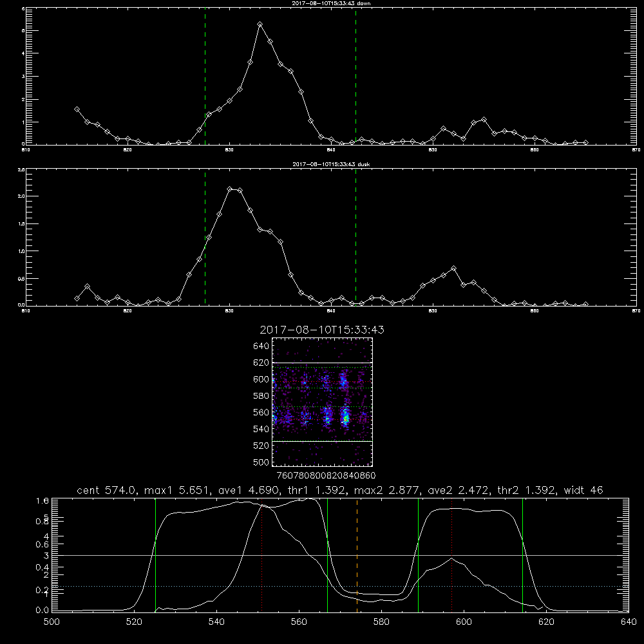Click the spectrogram y-axis label "540"
The image size is (644, 644).
click(x=261, y=429)
